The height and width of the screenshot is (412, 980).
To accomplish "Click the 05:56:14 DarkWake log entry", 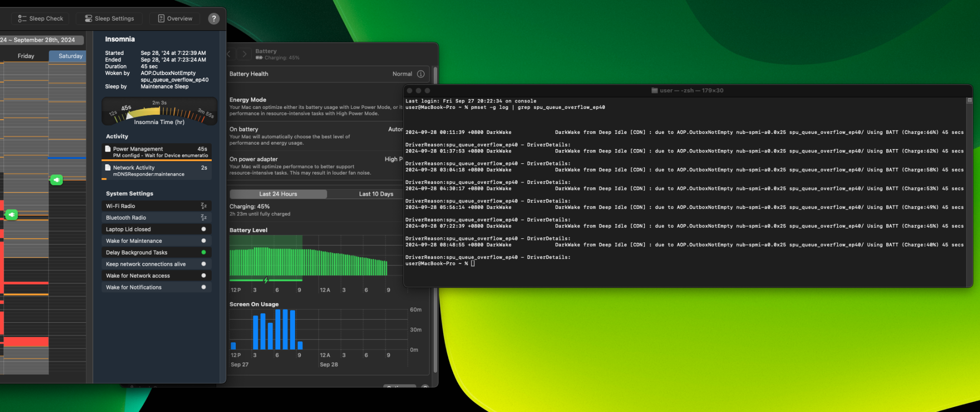I will pyautogui.click(x=685, y=207).
